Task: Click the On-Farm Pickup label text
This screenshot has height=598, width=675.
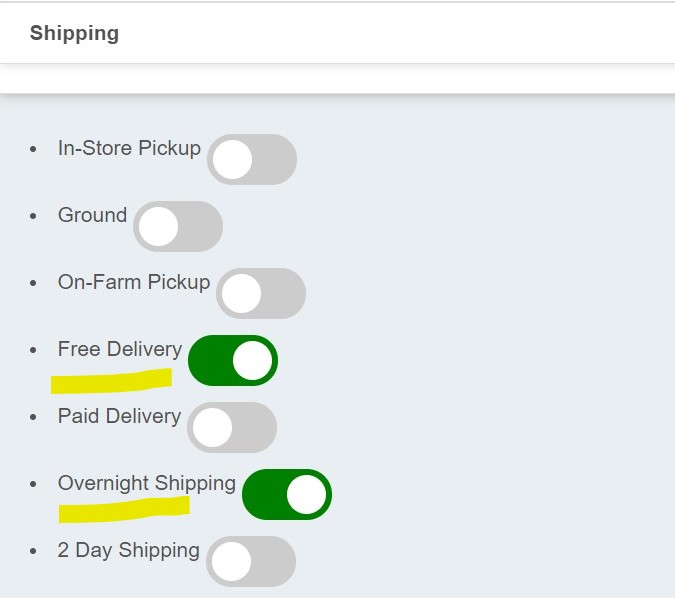Action: click(134, 282)
